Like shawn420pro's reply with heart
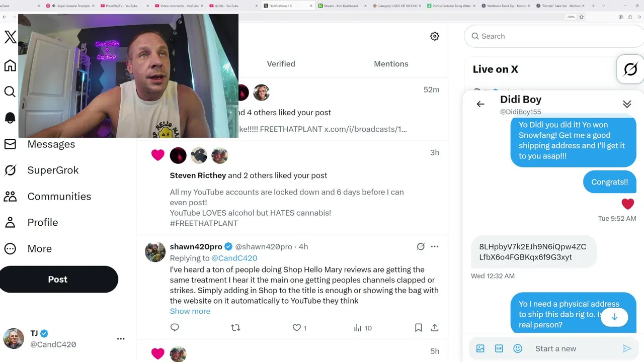 297,328
